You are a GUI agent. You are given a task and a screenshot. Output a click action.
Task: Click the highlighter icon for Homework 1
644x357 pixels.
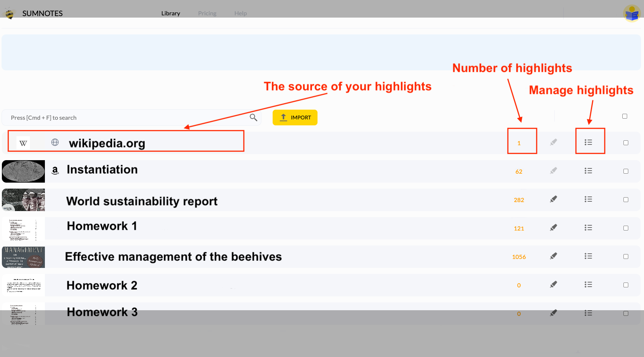click(x=553, y=228)
